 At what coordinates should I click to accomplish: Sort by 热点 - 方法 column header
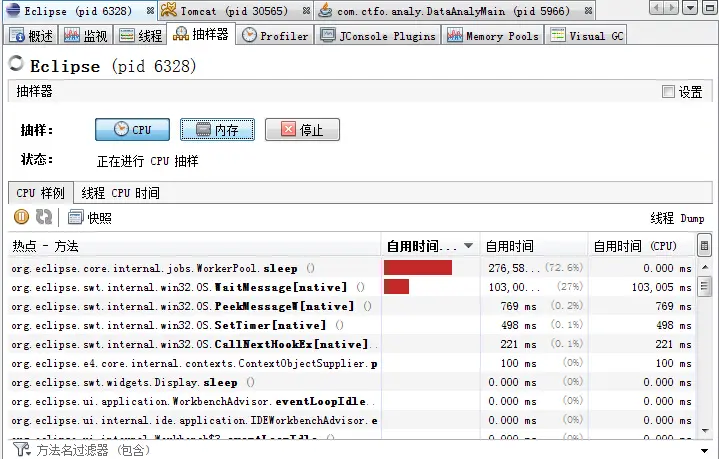pyautogui.click(x=194, y=246)
